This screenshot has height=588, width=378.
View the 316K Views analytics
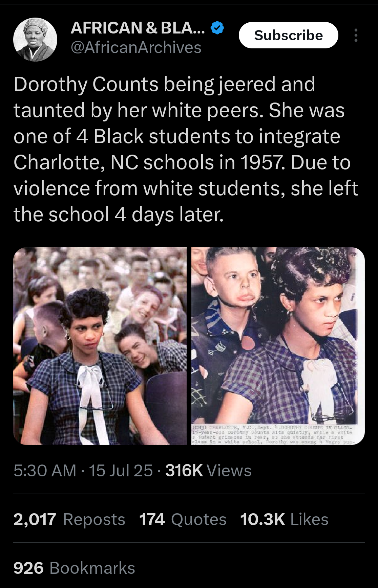(208, 471)
